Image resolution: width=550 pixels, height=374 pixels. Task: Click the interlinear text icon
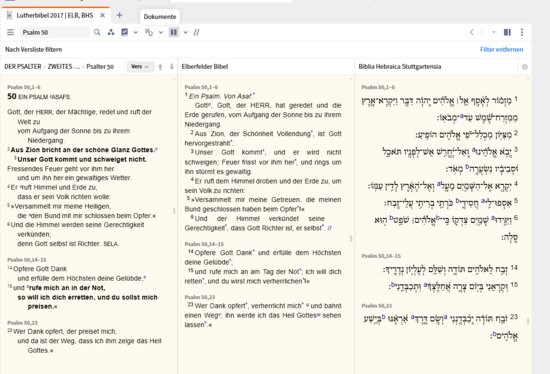[149, 32]
